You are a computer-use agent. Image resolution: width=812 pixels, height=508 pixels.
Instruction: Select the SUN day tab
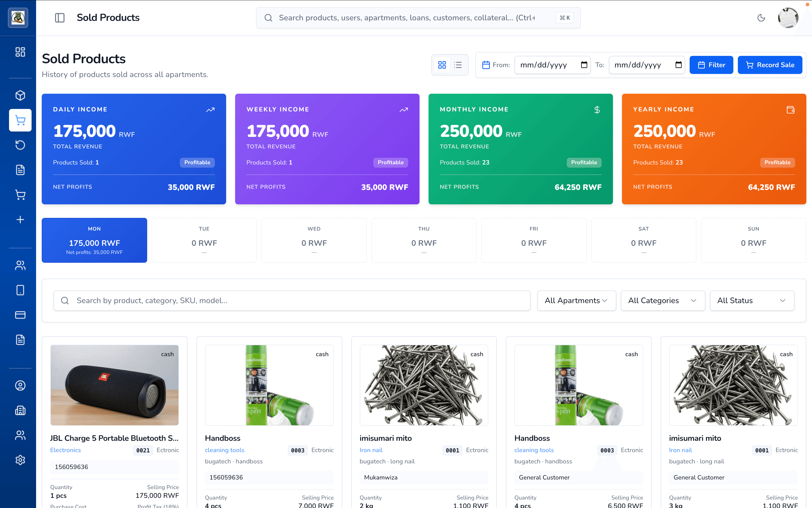tap(753, 240)
